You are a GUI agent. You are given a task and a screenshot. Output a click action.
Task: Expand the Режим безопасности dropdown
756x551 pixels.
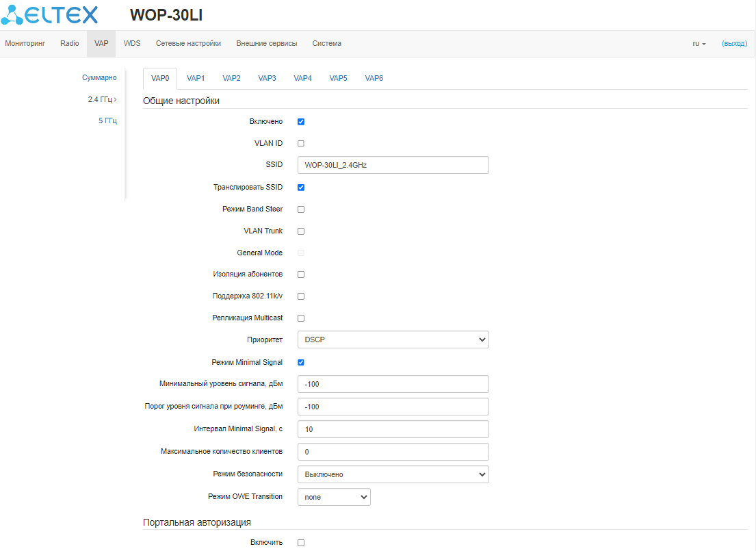[x=393, y=474]
